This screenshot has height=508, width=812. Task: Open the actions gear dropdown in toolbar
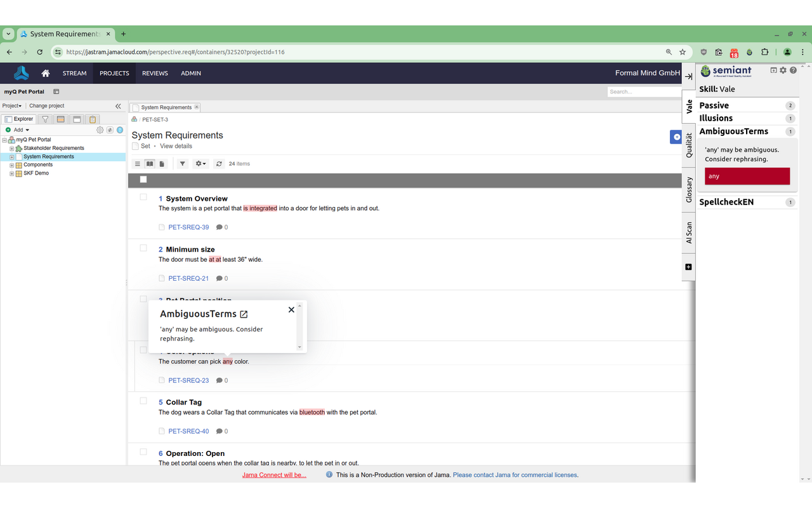(200, 164)
